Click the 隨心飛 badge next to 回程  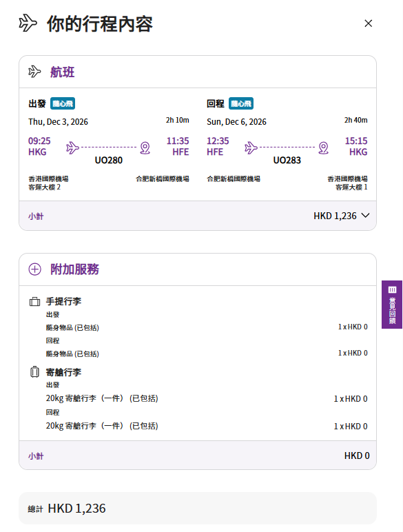click(x=241, y=103)
